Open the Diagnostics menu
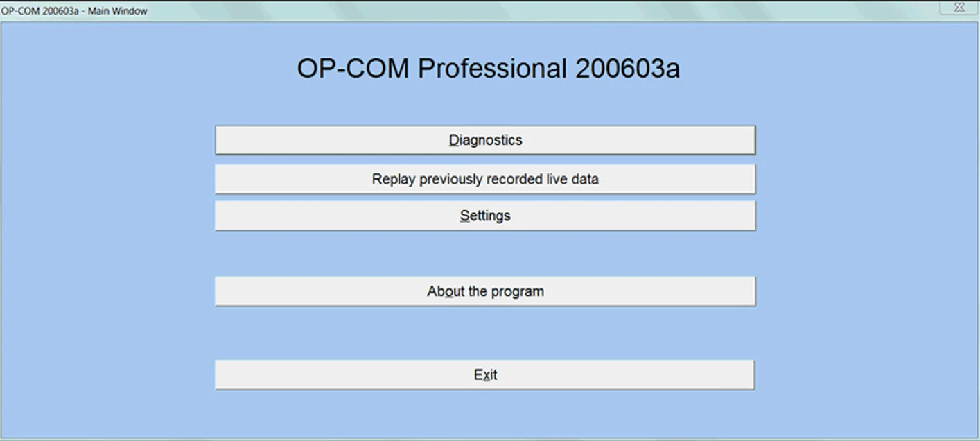This screenshot has height=441, width=980. [x=485, y=140]
